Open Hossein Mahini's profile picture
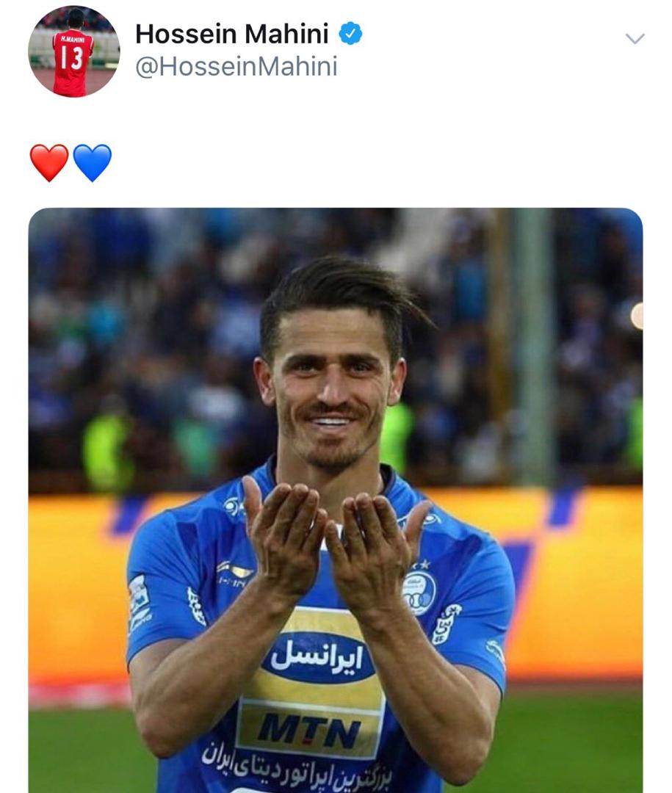 point(74,51)
